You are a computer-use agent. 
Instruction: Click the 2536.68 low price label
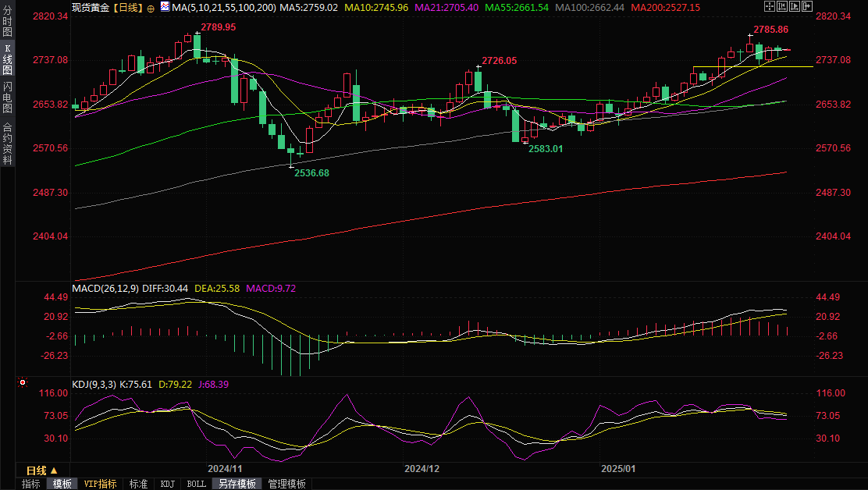coord(311,173)
